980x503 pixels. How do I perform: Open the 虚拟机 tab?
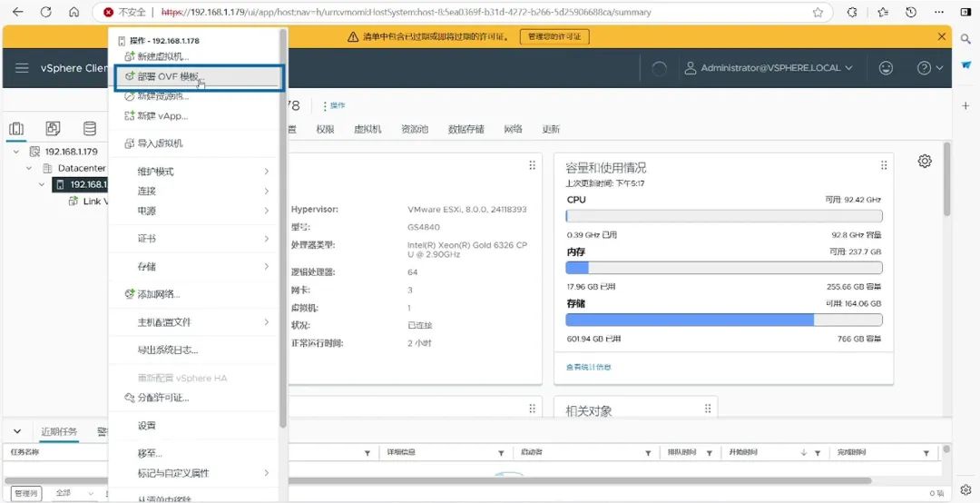point(367,130)
